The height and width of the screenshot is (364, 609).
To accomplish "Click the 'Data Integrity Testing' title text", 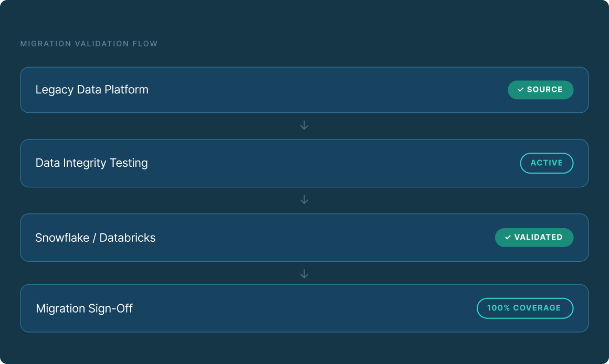I will pos(91,163).
